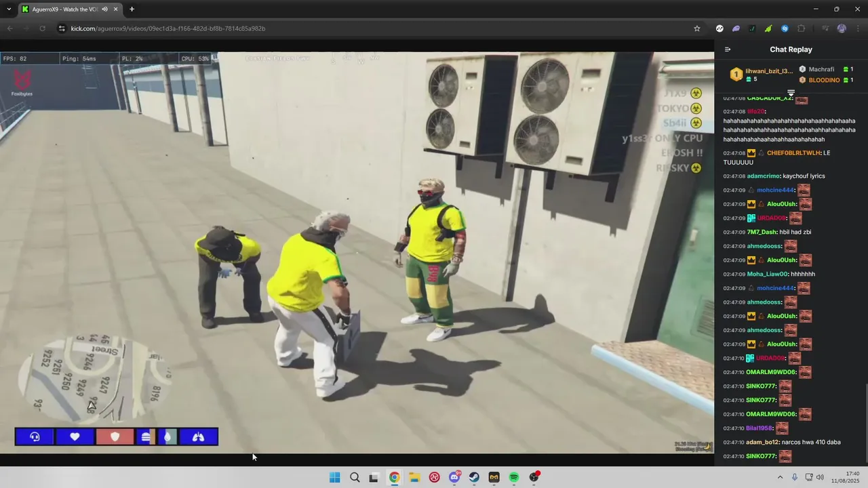Open the red circular app on taskbar

click(434, 477)
